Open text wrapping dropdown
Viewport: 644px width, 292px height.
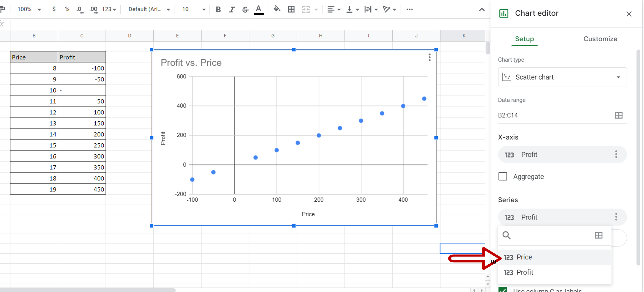click(371, 9)
